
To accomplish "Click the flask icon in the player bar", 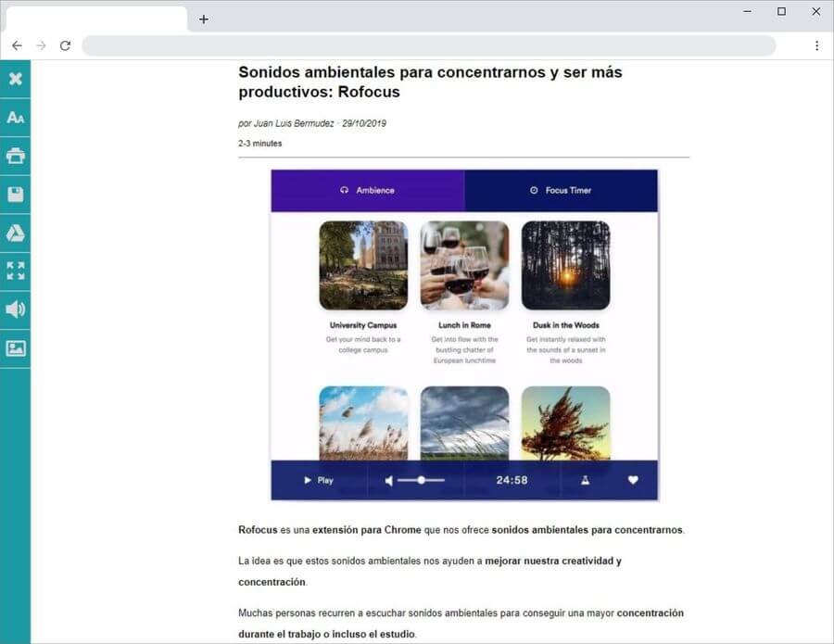I will click(585, 480).
